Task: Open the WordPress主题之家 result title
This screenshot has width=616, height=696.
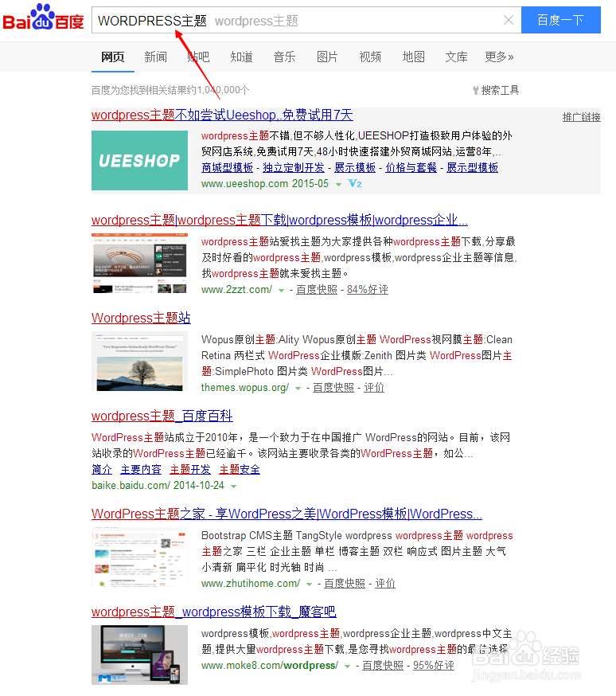Action: click(287, 514)
